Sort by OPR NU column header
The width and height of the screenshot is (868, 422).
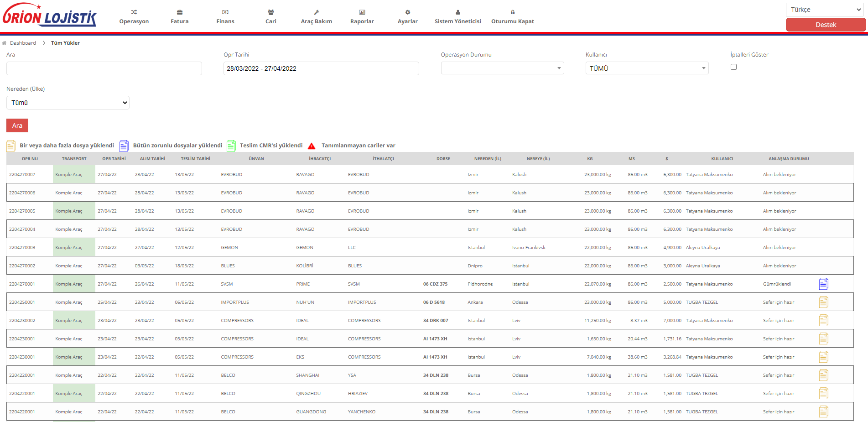pos(30,159)
